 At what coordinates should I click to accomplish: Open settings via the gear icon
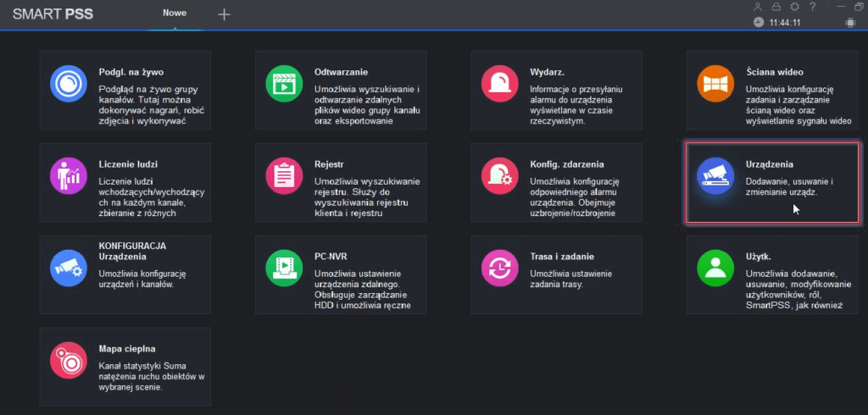coord(794,7)
